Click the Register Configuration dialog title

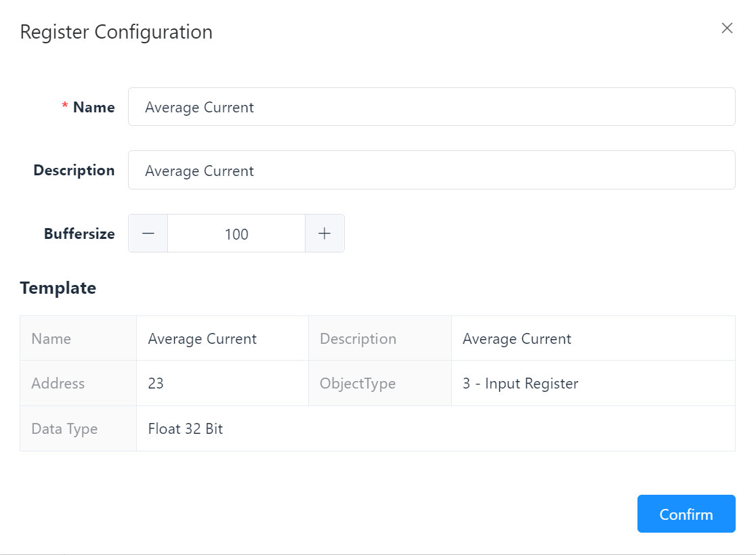tap(116, 32)
